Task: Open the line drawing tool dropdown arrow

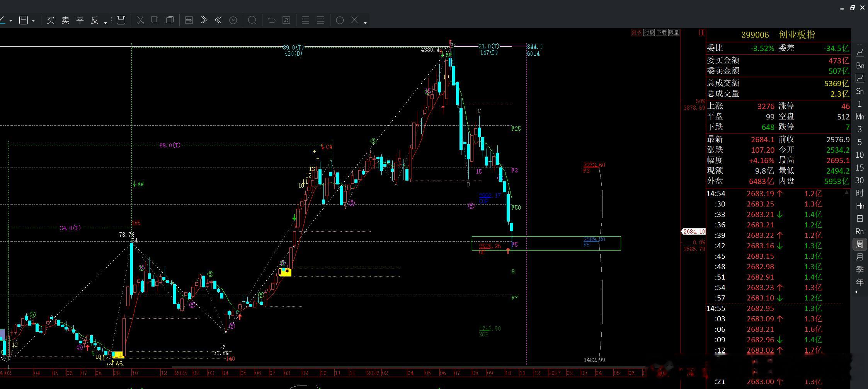Action: click(x=11, y=21)
